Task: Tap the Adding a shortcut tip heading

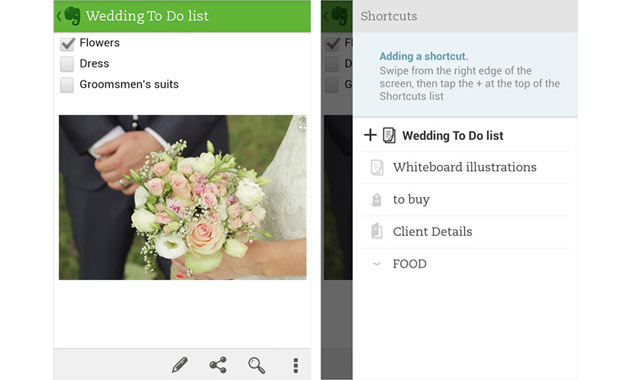Action: coord(423,56)
